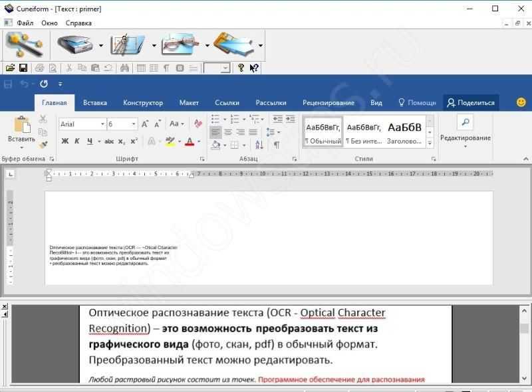The width and height of the screenshot is (532, 392).
Task: Click the Помощн search field
Action: [417, 102]
